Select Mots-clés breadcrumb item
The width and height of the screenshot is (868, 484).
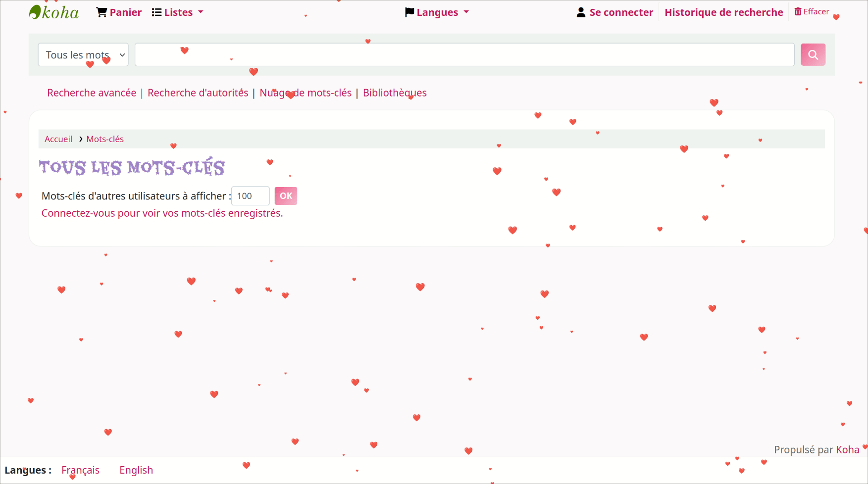(x=105, y=139)
